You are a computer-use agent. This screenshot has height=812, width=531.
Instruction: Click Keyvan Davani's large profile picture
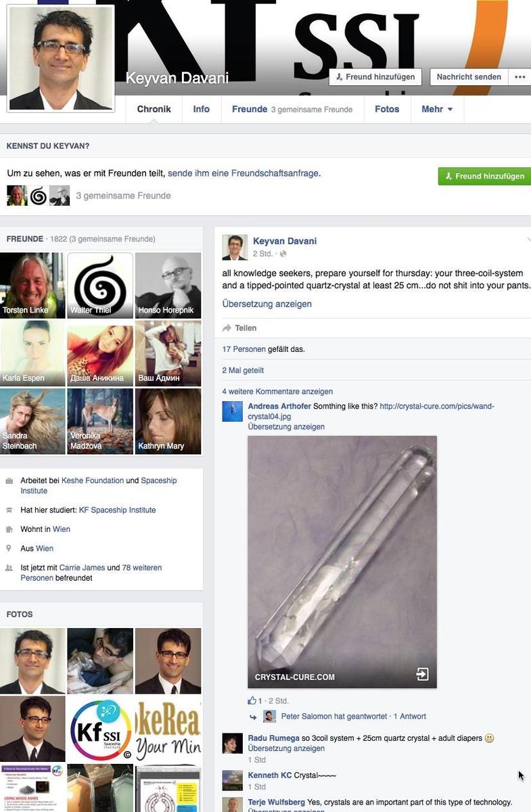[x=61, y=58]
